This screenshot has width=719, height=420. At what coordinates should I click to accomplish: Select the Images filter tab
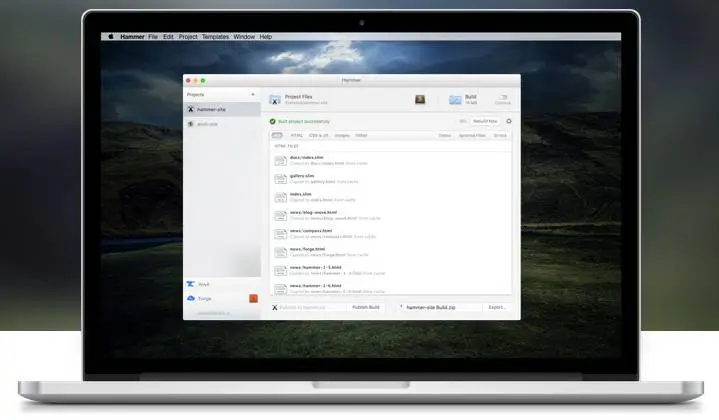342,135
